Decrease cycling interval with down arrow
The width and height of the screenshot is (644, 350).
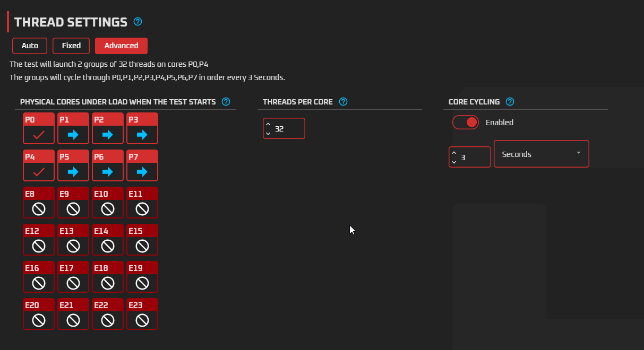[x=454, y=161]
